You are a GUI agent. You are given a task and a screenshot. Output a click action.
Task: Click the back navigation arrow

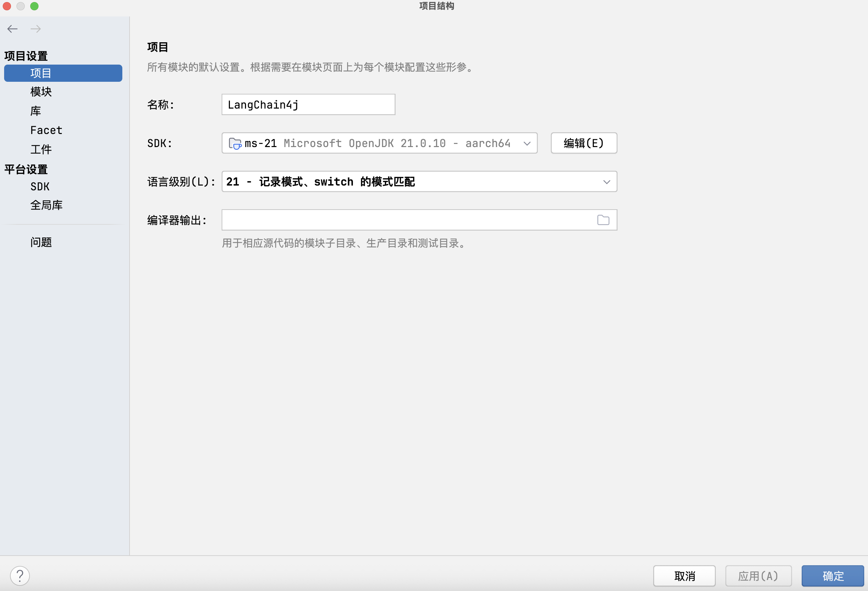(12, 29)
